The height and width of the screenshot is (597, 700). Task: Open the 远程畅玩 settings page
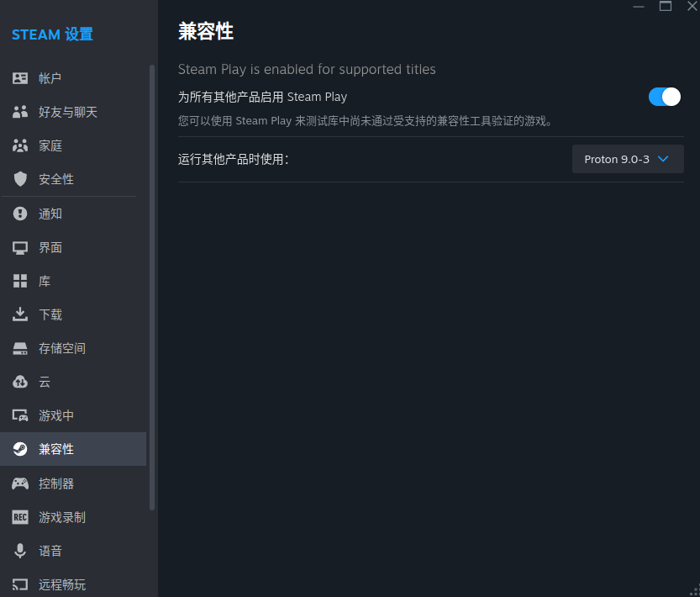point(62,584)
